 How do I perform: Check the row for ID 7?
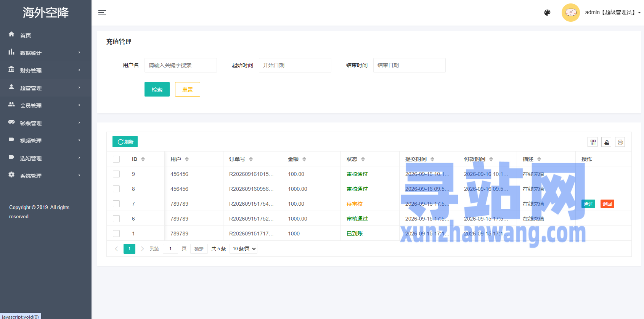(x=116, y=204)
